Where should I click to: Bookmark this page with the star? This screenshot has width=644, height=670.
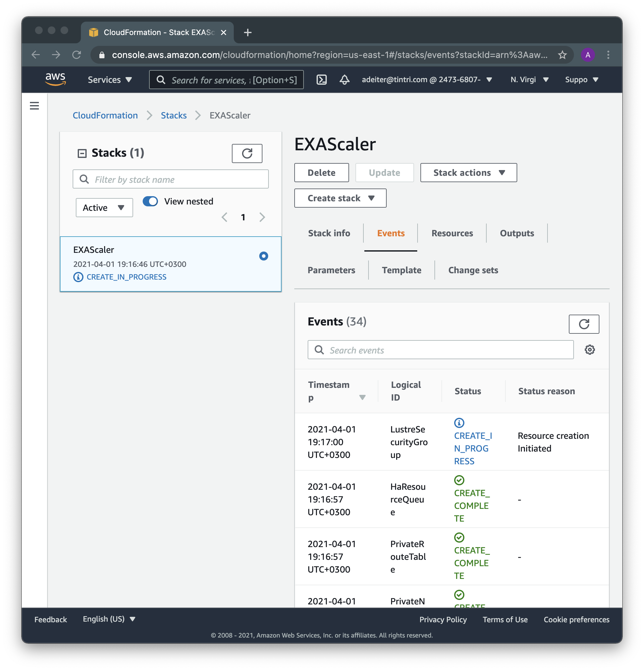pos(562,55)
